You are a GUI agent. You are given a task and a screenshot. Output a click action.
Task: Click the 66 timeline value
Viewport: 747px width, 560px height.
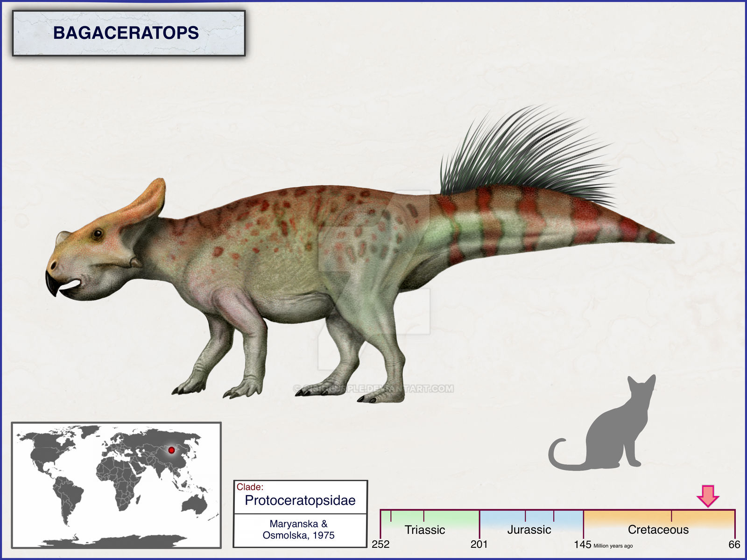[x=734, y=544]
